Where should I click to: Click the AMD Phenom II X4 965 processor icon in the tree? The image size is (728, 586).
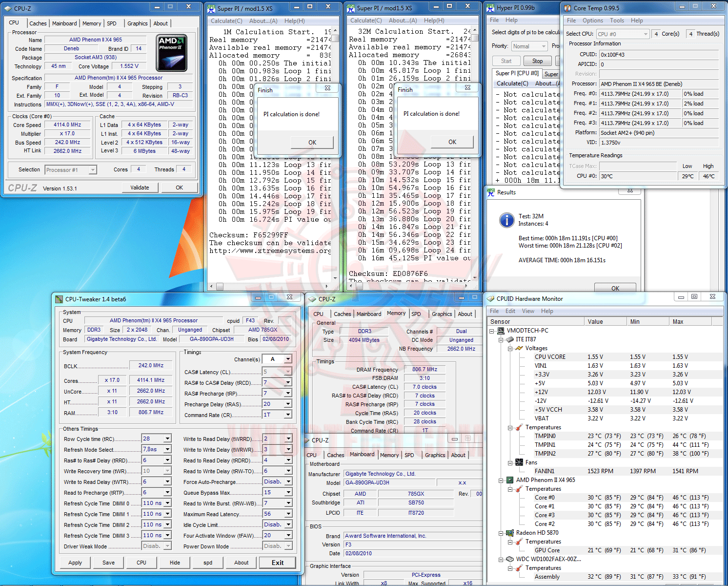coord(510,480)
